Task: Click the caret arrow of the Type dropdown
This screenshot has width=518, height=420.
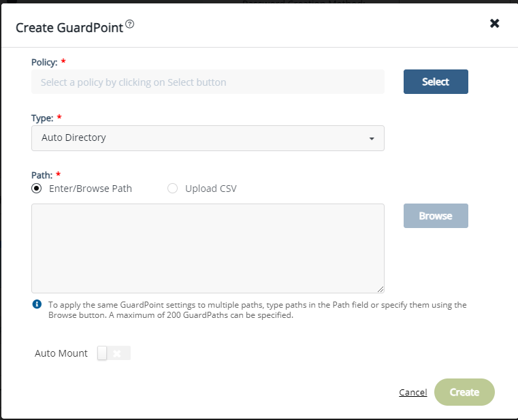Action: (372, 138)
